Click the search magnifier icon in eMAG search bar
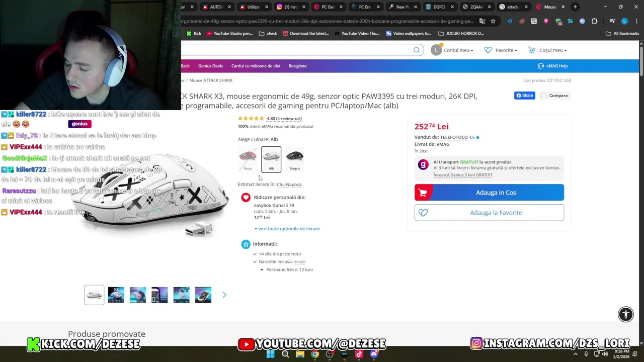The image size is (644, 362). click(417, 50)
